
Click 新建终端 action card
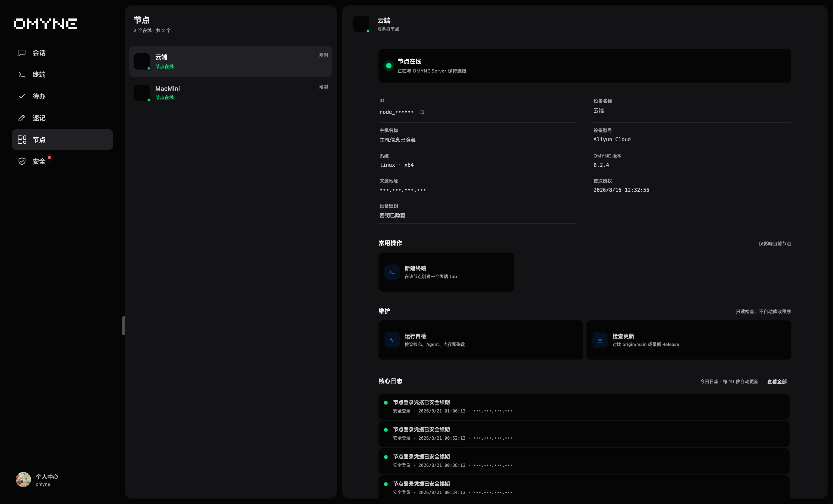pyautogui.click(x=446, y=272)
